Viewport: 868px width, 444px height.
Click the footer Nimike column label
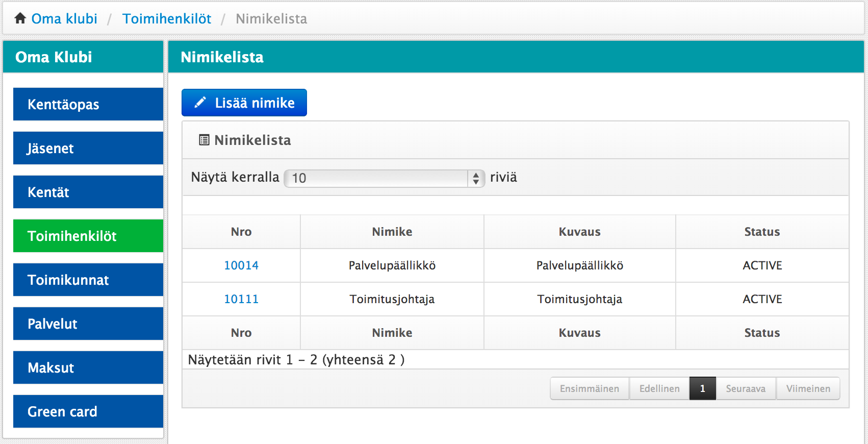click(392, 333)
